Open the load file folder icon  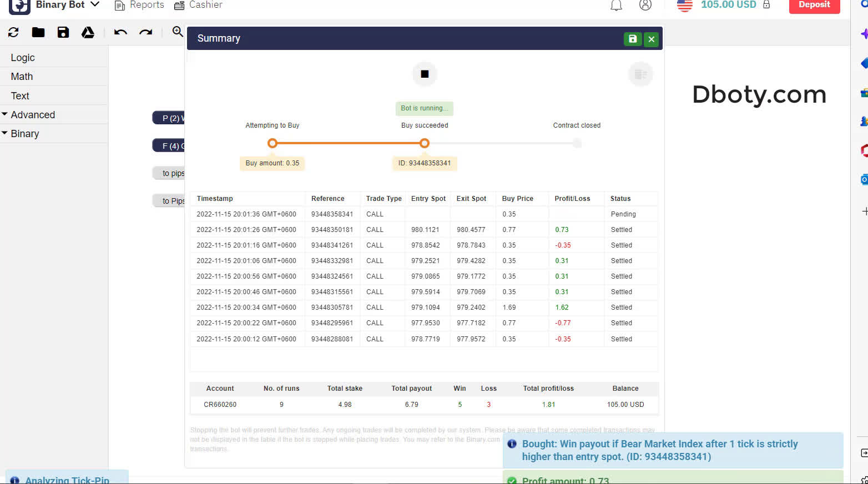coord(38,33)
